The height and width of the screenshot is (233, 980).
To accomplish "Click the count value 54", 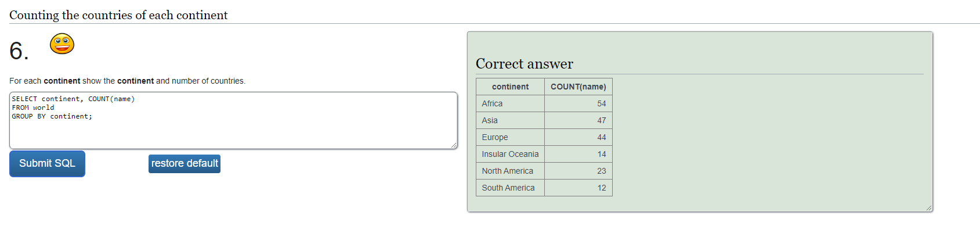I will (x=601, y=103).
